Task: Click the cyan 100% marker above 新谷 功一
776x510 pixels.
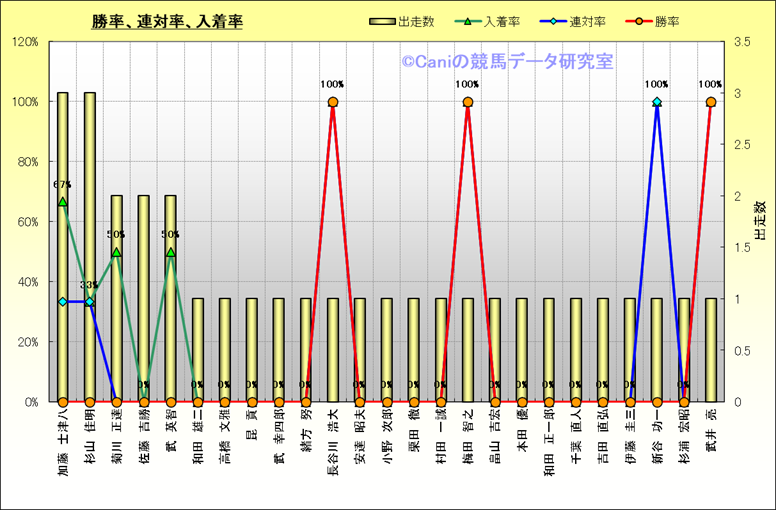Action: pos(657,102)
